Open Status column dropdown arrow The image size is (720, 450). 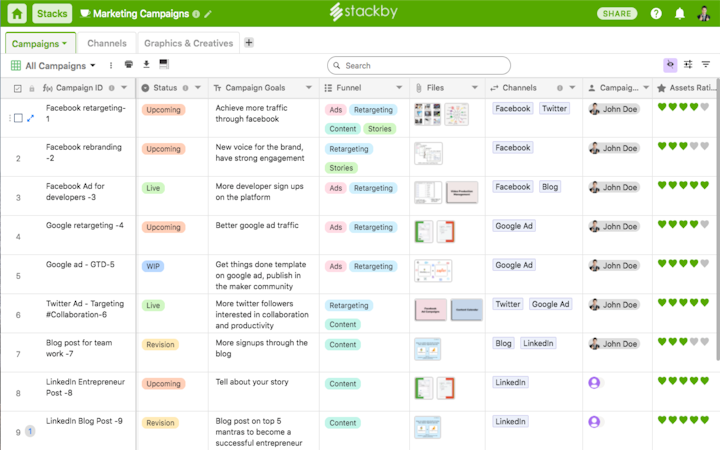pos(198,88)
